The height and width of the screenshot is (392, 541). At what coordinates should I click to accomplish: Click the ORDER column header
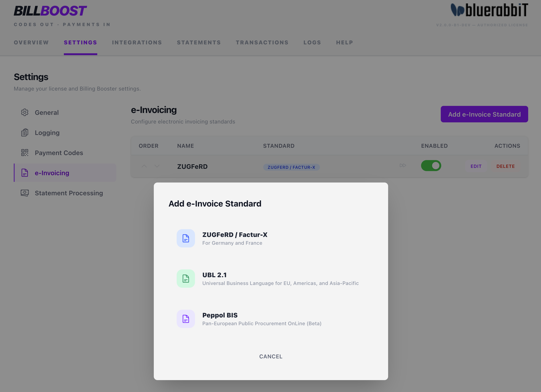click(149, 146)
